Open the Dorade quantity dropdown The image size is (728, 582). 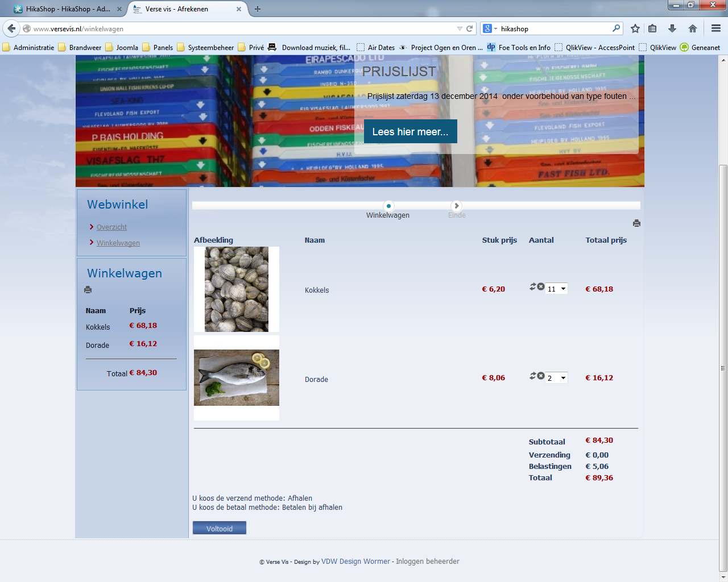tap(557, 378)
